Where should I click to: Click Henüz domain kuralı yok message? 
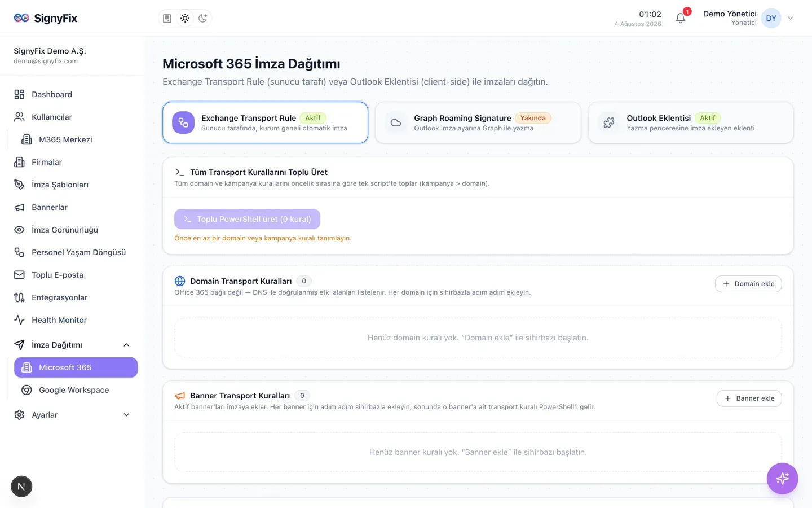[x=478, y=338]
